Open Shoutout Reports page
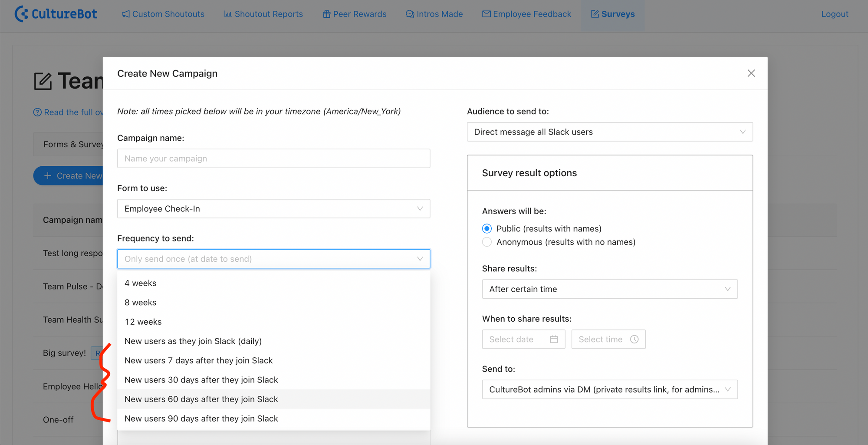Viewport: 868px width, 445px height. pyautogui.click(x=263, y=14)
